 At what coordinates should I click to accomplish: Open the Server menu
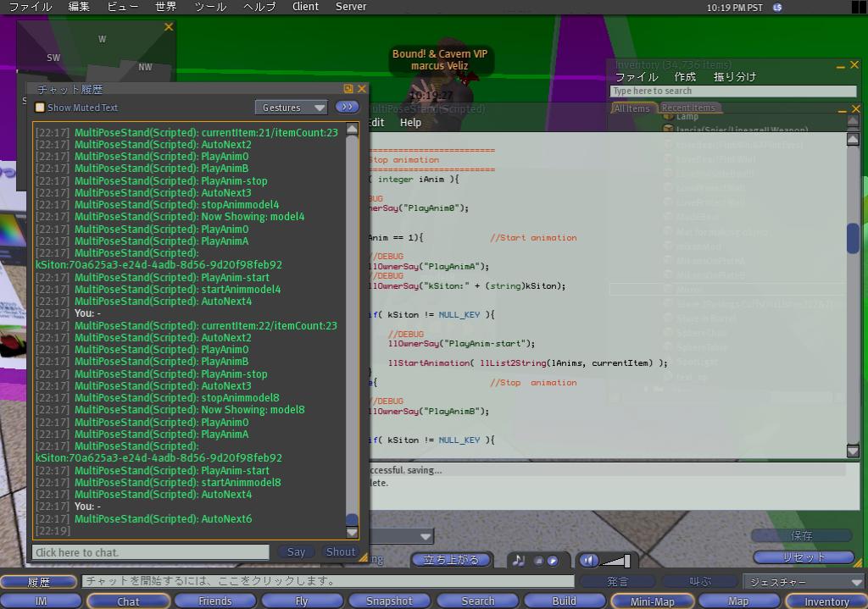click(x=351, y=7)
